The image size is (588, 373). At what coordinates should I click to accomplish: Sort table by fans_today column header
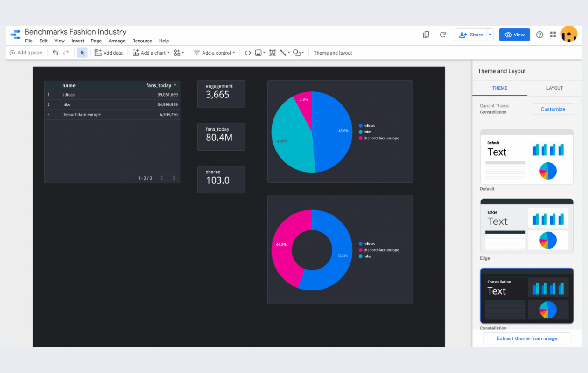coord(161,85)
